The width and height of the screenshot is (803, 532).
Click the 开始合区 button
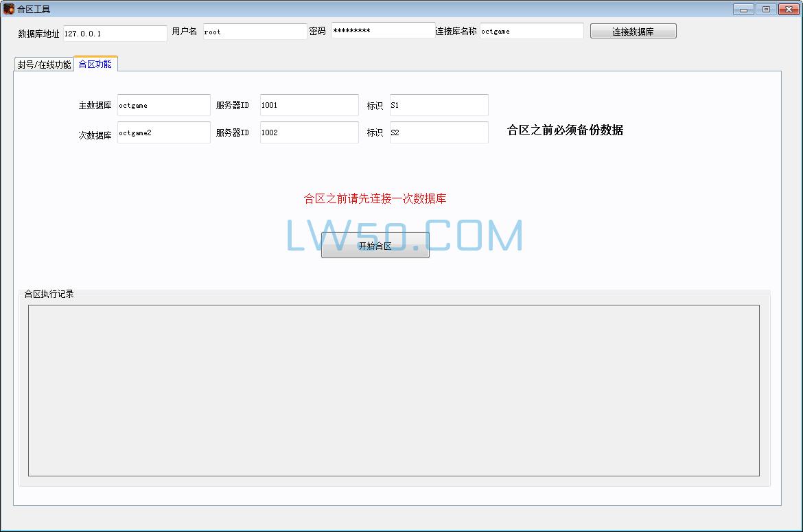(375, 244)
